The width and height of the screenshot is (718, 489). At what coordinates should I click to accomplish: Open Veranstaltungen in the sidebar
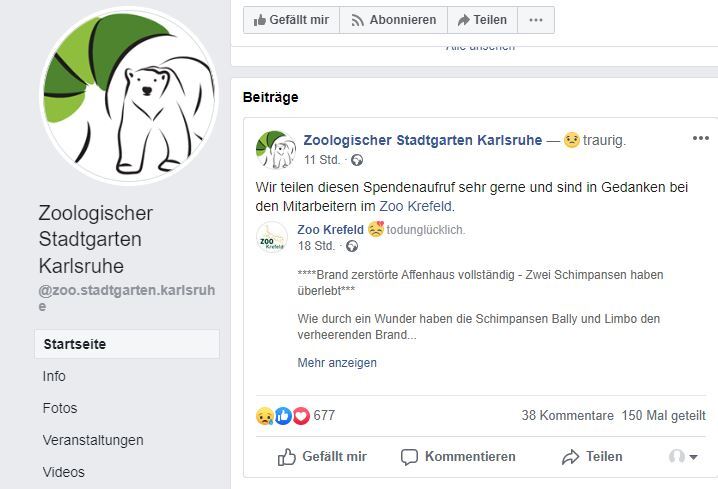(x=93, y=440)
